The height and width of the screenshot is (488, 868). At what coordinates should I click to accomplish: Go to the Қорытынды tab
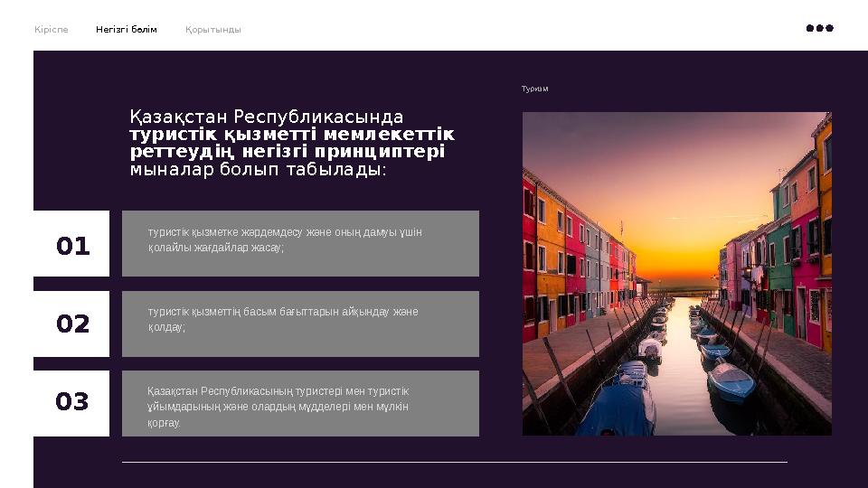pyautogui.click(x=213, y=30)
